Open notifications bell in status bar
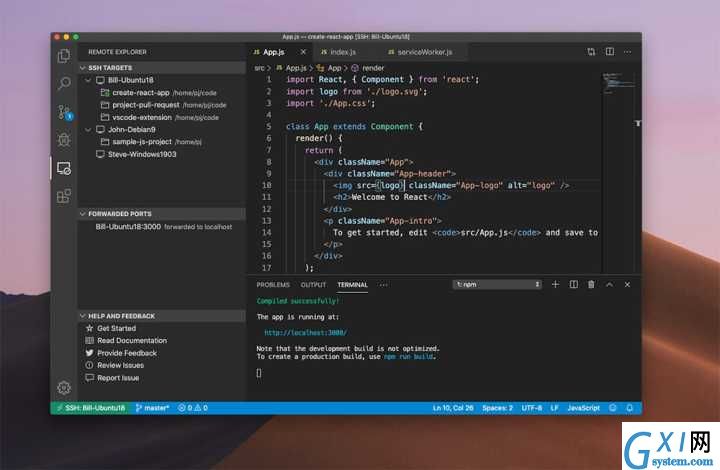The height and width of the screenshot is (470, 720). pyautogui.click(x=630, y=408)
